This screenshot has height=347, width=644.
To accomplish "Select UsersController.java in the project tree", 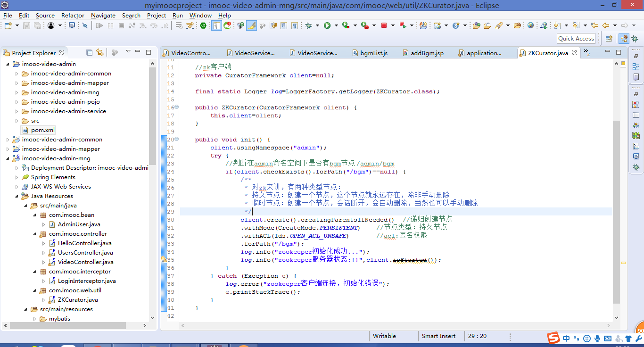I will pos(85,253).
